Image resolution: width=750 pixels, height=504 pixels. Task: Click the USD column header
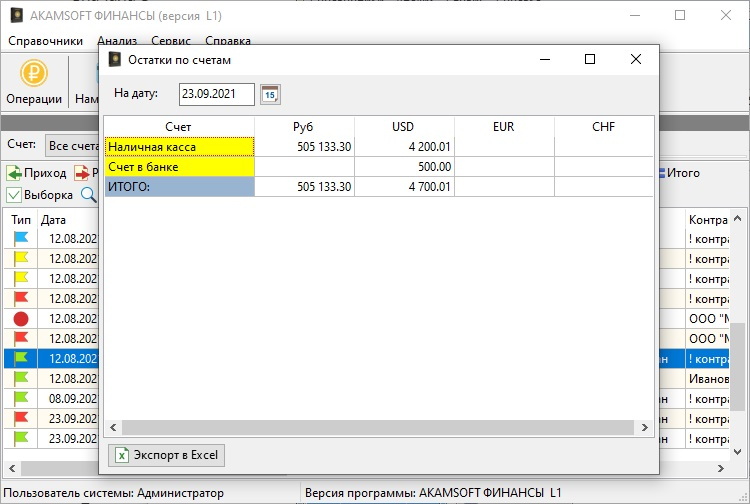[x=404, y=127]
